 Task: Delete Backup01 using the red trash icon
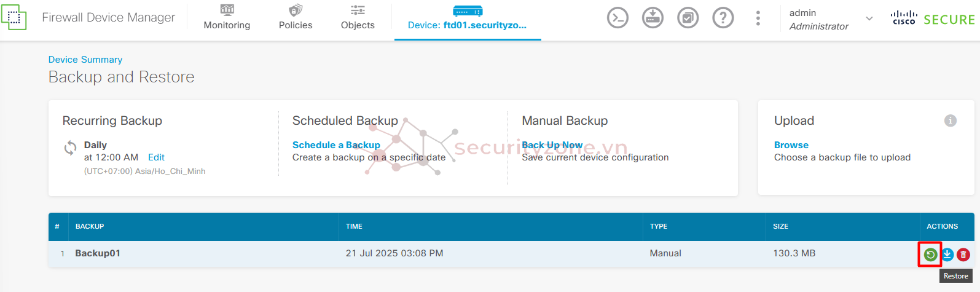(x=963, y=255)
